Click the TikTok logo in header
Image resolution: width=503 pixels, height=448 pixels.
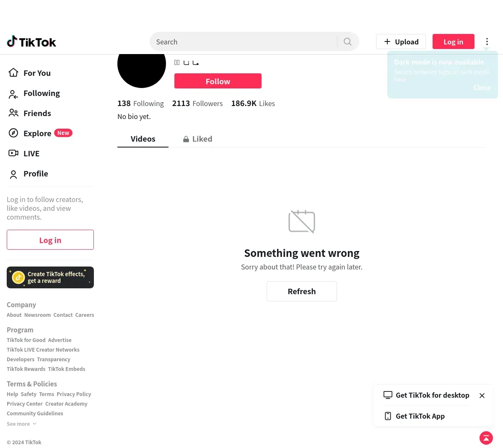tap(31, 41)
